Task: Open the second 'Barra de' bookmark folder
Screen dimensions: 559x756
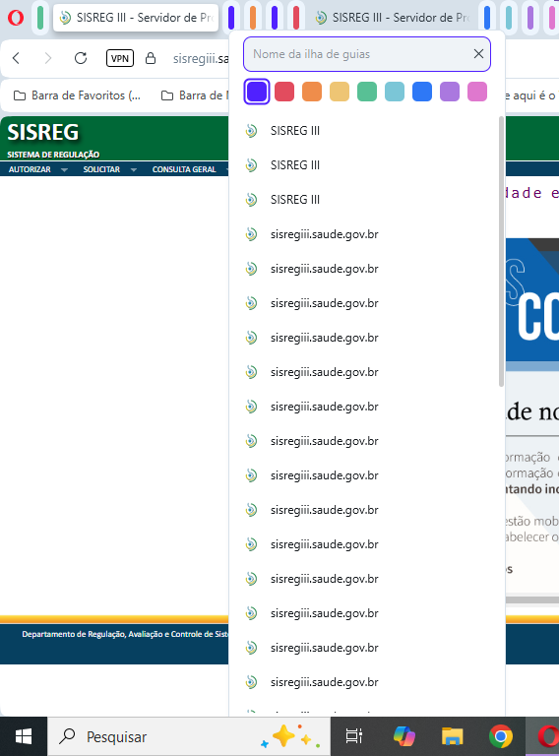Action: [x=195, y=95]
